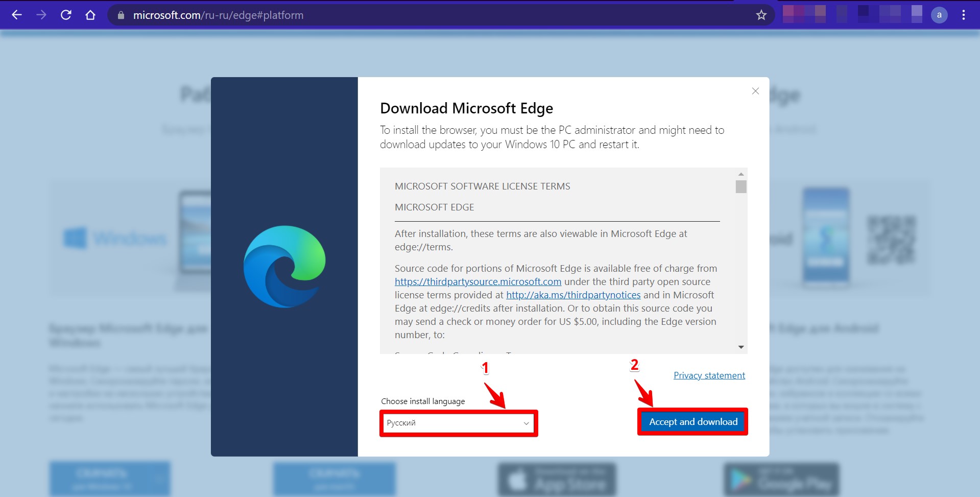Viewport: 980px width, 497px height.
Task: Click the blurred QR code image
Action: click(891, 240)
